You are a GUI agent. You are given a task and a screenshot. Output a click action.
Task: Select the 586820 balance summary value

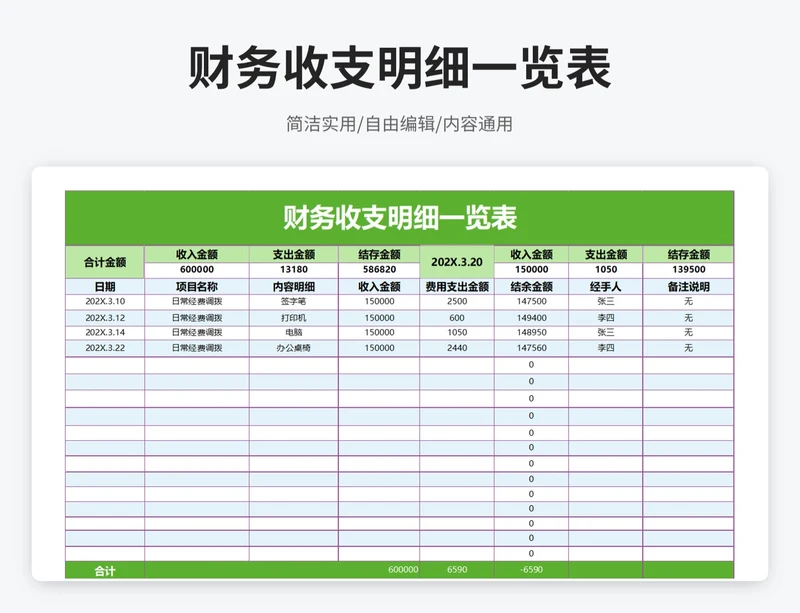pos(379,269)
